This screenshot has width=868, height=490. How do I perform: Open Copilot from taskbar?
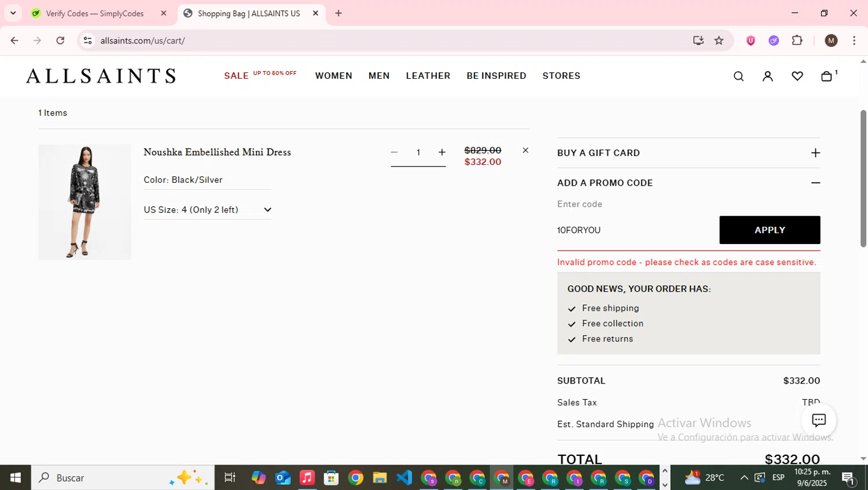pos(259,477)
